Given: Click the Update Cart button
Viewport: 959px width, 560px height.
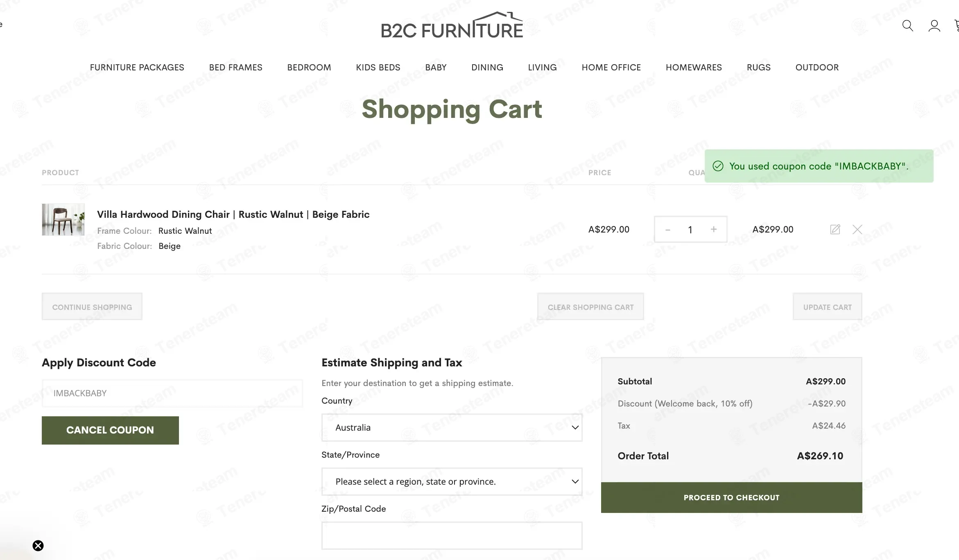Looking at the screenshot, I should (828, 307).
